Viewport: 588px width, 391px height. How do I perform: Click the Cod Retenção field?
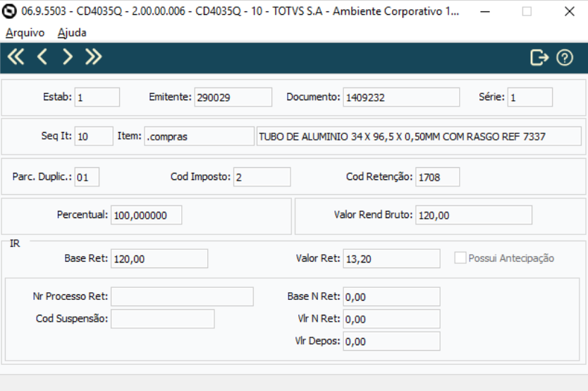[x=437, y=177]
